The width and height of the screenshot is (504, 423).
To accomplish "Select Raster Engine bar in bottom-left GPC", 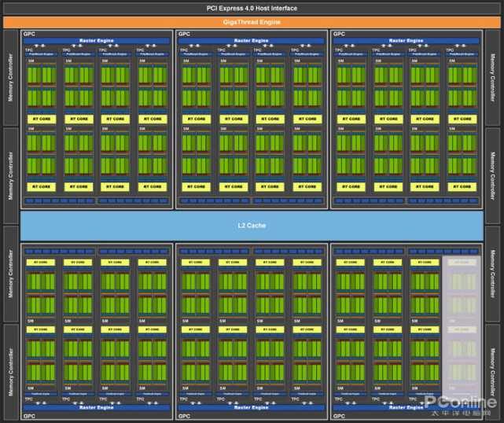I will point(97,407).
